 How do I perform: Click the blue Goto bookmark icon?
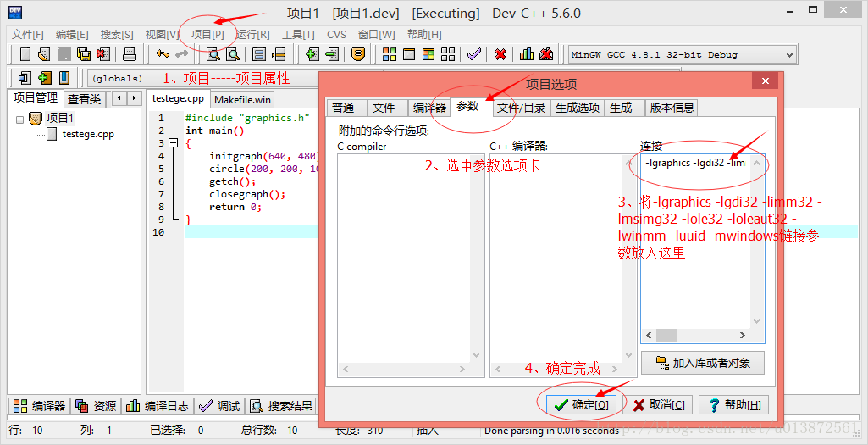point(64,78)
